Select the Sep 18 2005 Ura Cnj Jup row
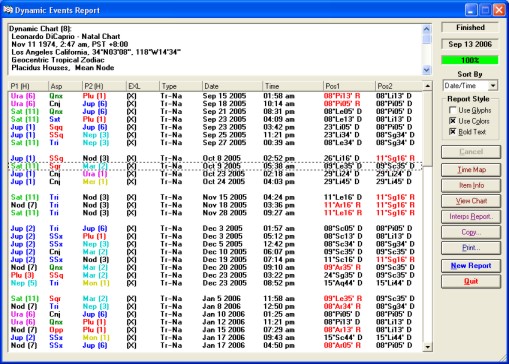Image resolution: width=509 pixels, height=364 pixels. pyautogui.click(x=215, y=104)
